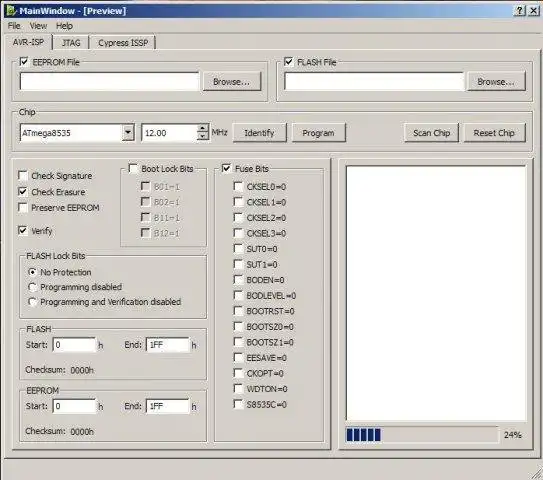Check the BOOTSZ0=0 fuse bit

point(239,326)
